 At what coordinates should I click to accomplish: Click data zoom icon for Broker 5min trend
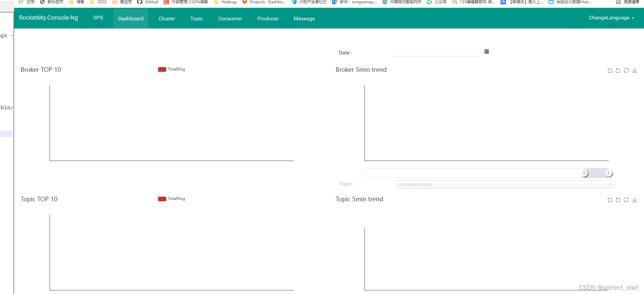(610, 70)
